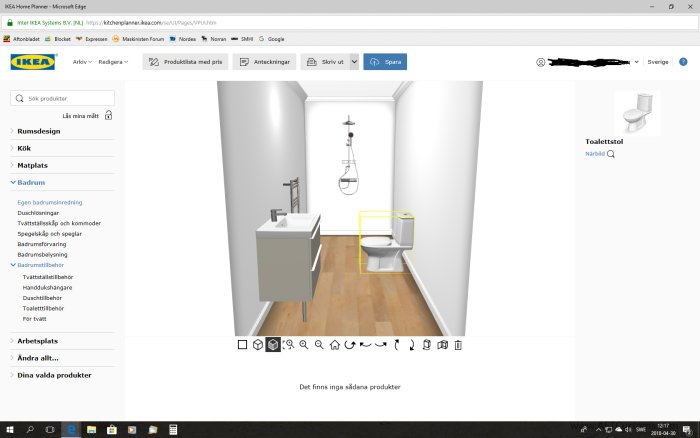Collapse the Badrumstillbehör subcategory

(x=38, y=265)
